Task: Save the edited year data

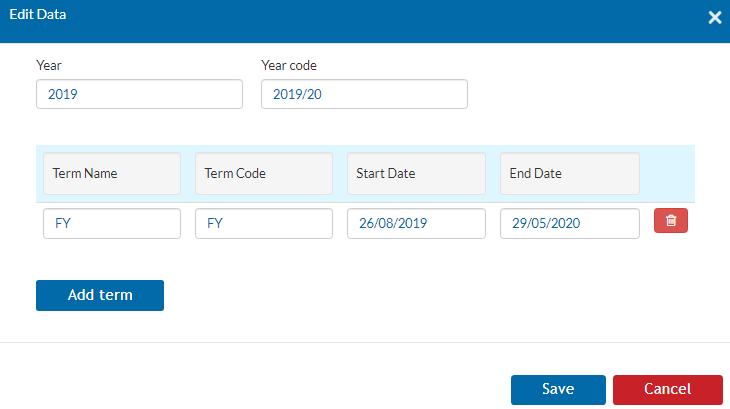Action: pos(558,389)
